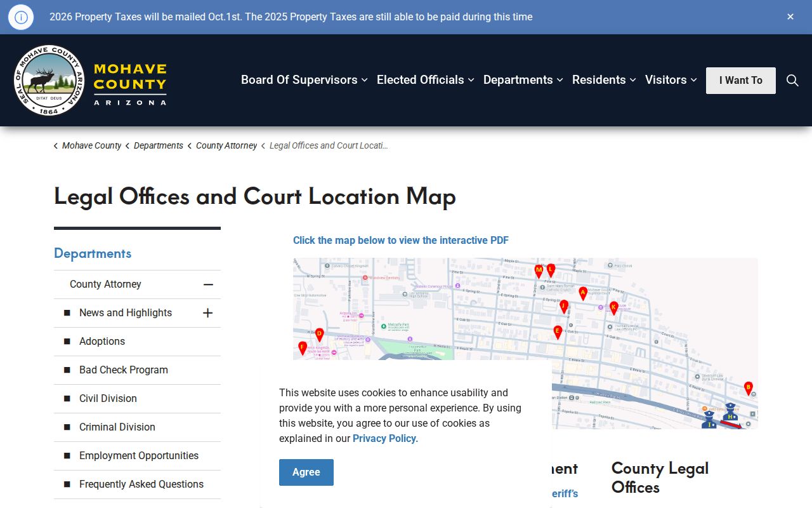Go to Mohave County breadcrumb
Screen dimensions: 812x508
(91, 145)
